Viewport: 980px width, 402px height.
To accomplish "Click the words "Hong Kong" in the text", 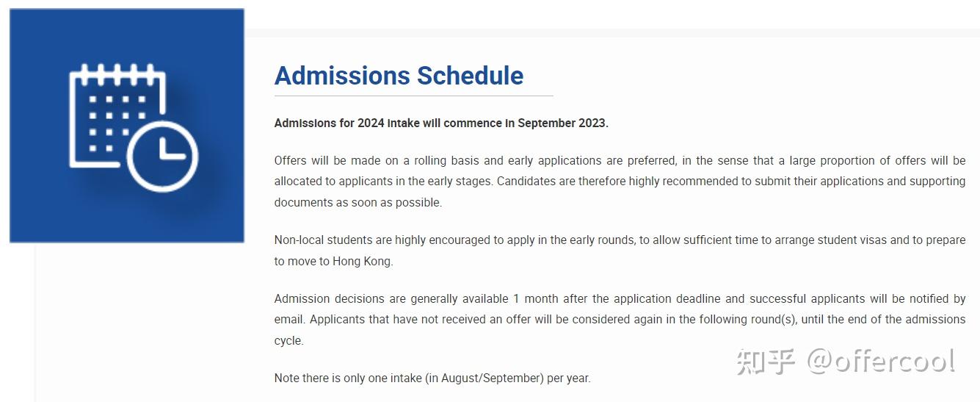I will 362,261.
